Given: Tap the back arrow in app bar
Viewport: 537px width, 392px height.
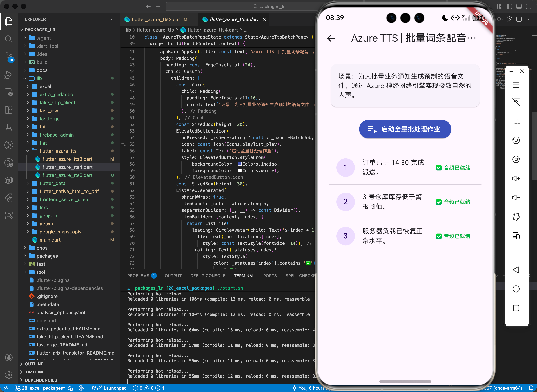Looking at the screenshot, I should (x=331, y=38).
